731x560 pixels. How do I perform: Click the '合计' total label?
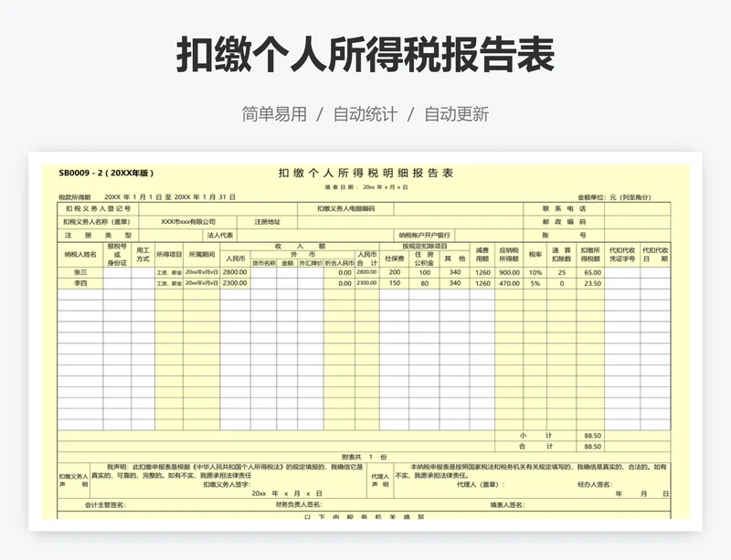pyautogui.click(x=535, y=447)
